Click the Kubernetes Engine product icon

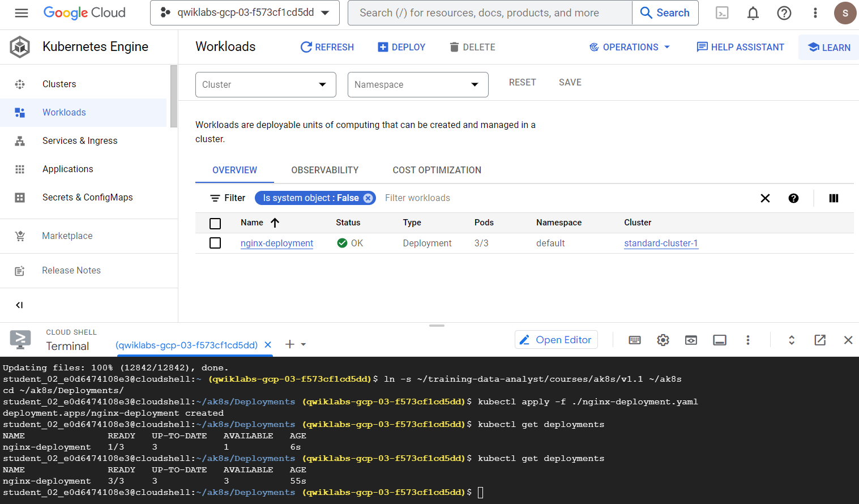[x=20, y=47]
